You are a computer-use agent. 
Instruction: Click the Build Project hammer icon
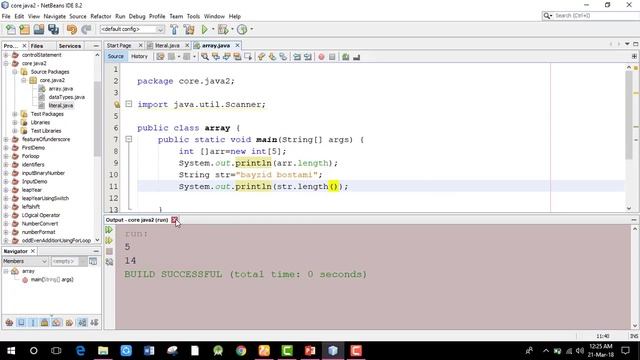174,29
